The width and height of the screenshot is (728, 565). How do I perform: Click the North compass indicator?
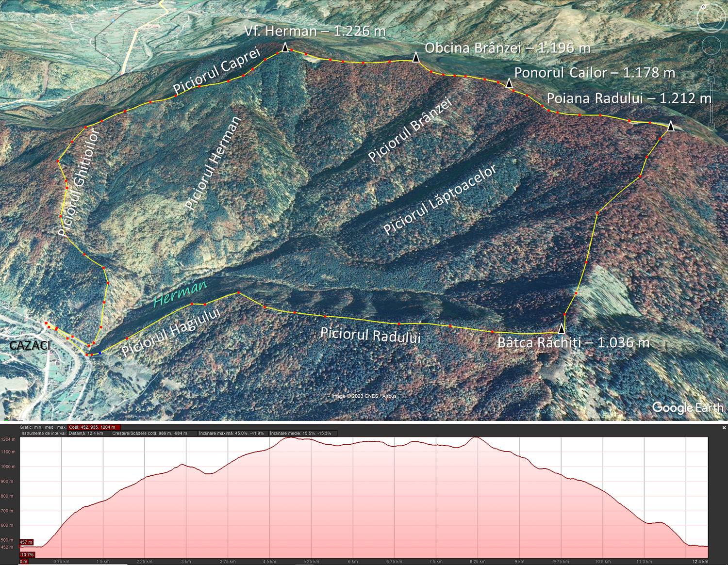pyautogui.click(x=702, y=8)
